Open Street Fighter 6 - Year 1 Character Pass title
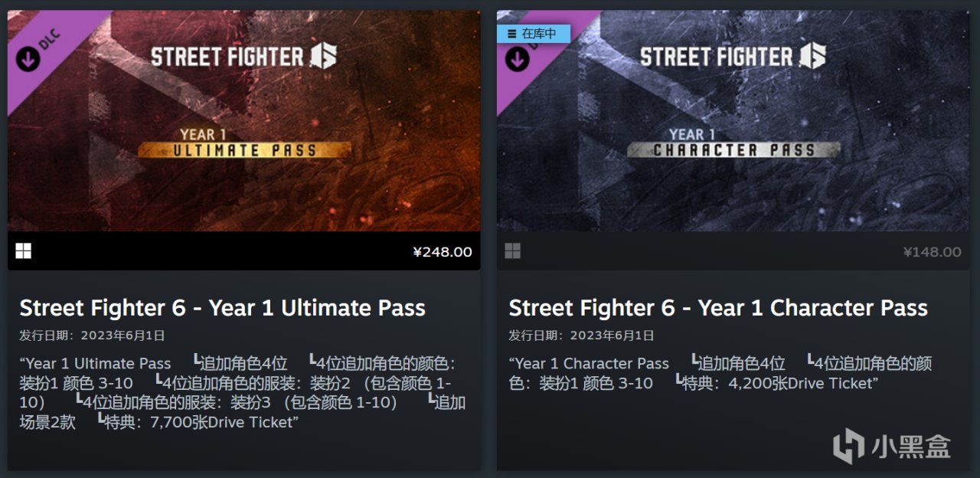Viewport: 980px width, 478px height. pyautogui.click(x=718, y=308)
